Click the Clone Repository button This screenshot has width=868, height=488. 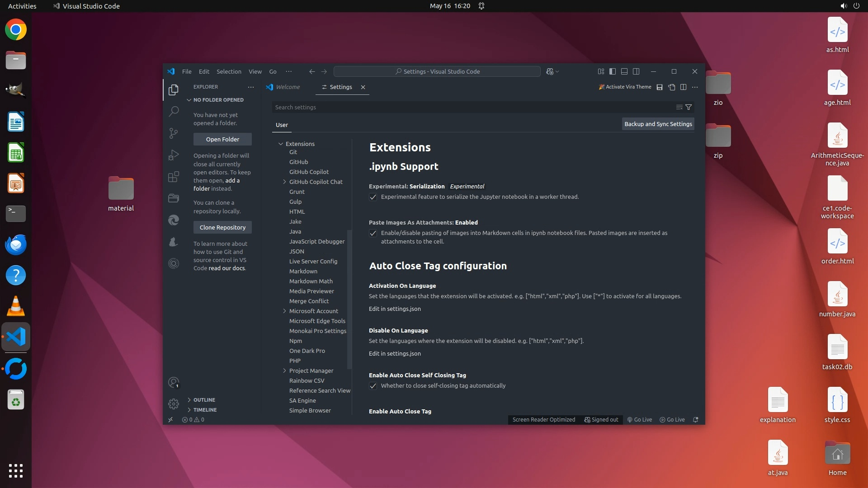(222, 227)
